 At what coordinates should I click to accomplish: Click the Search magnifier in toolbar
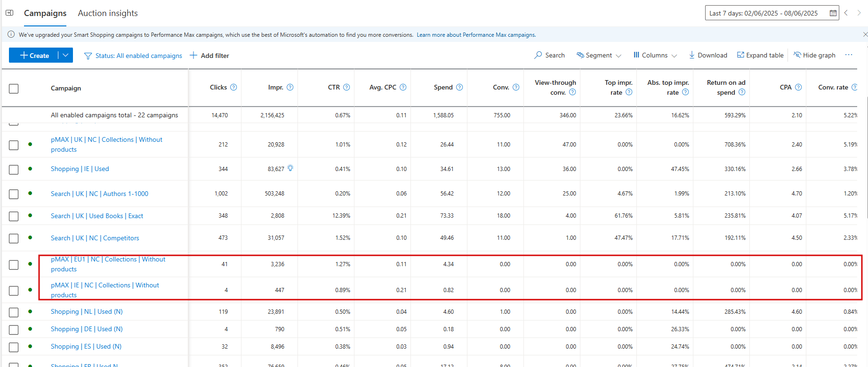point(538,55)
